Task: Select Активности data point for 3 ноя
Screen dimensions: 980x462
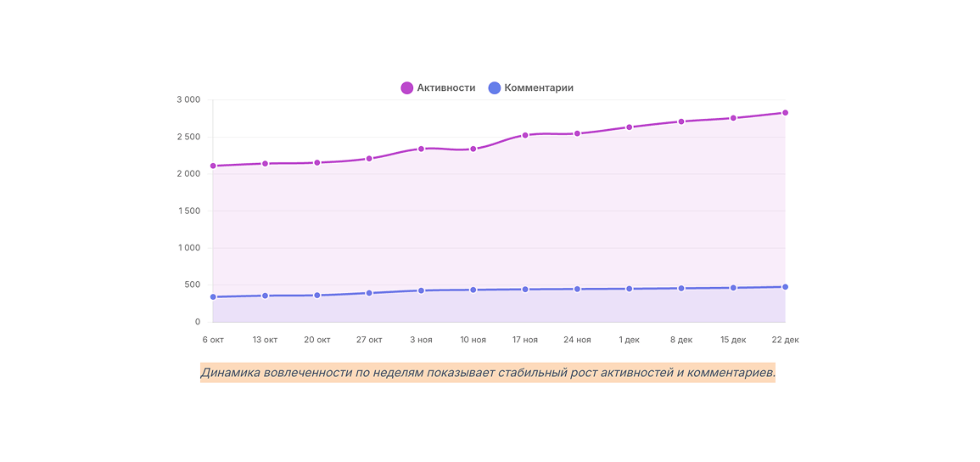Action: click(x=421, y=149)
